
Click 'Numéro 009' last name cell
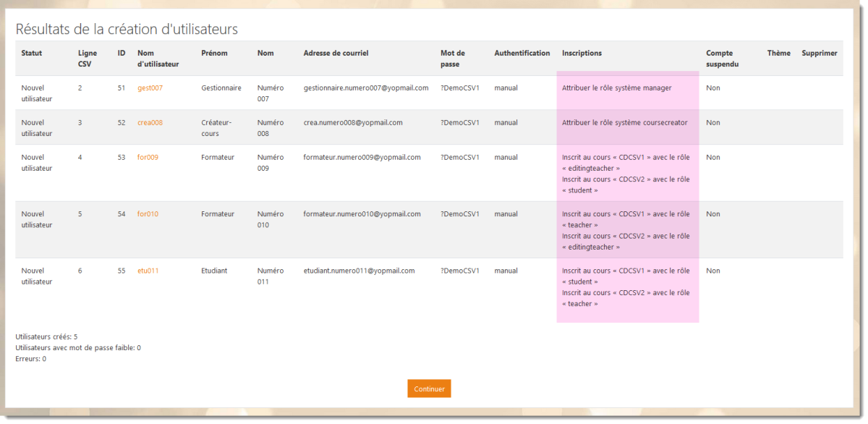point(271,163)
